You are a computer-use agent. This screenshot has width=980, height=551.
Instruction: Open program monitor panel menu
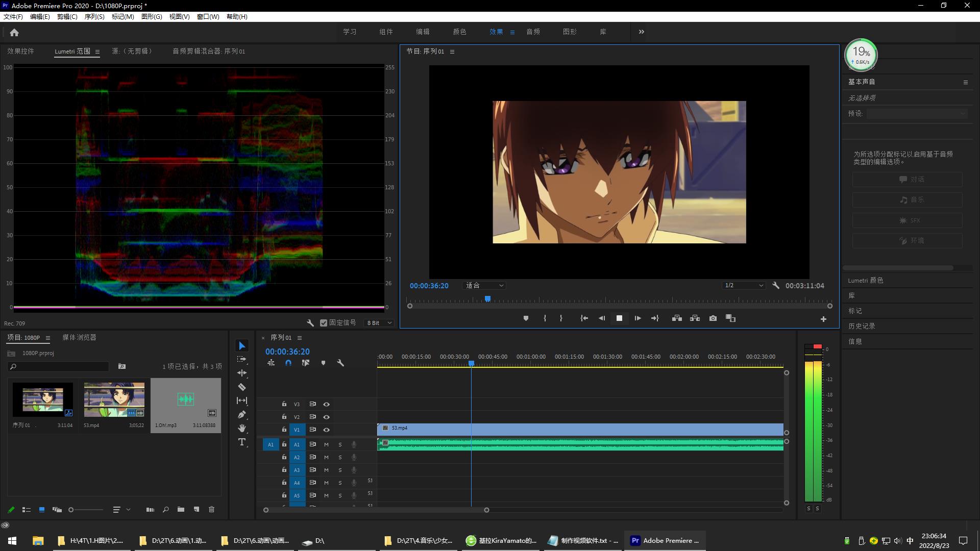tap(452, 52)
